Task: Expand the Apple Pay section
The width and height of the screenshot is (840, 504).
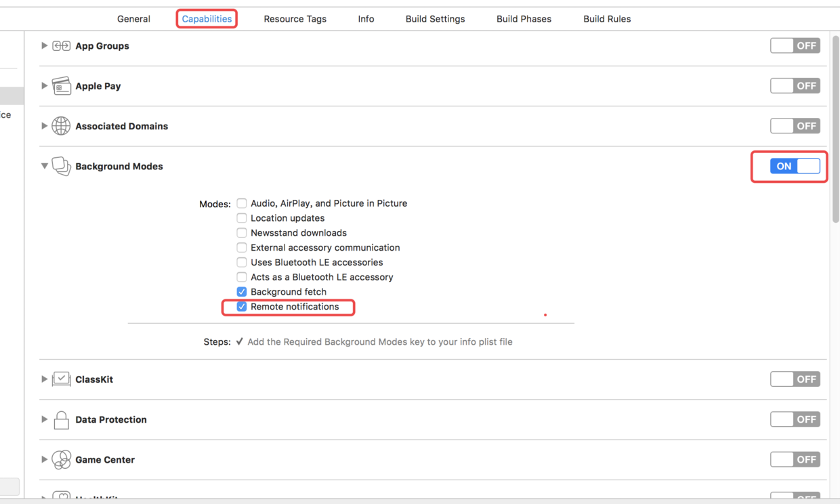Action: point(44,86)
